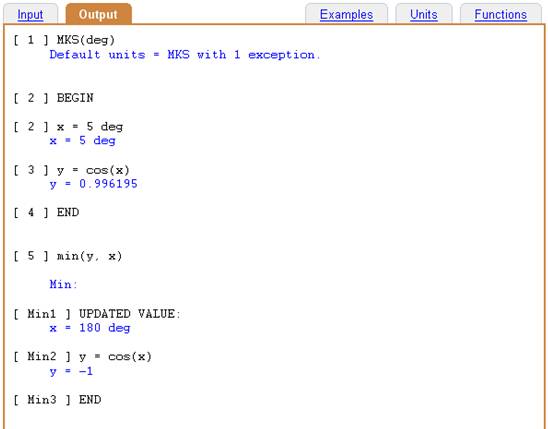
Task: Click the MKS(deg) command line
Action: click(x=64, y=40)
